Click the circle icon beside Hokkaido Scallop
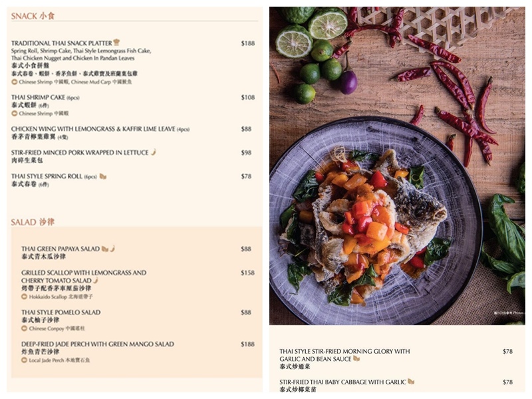 coord(24,297)
